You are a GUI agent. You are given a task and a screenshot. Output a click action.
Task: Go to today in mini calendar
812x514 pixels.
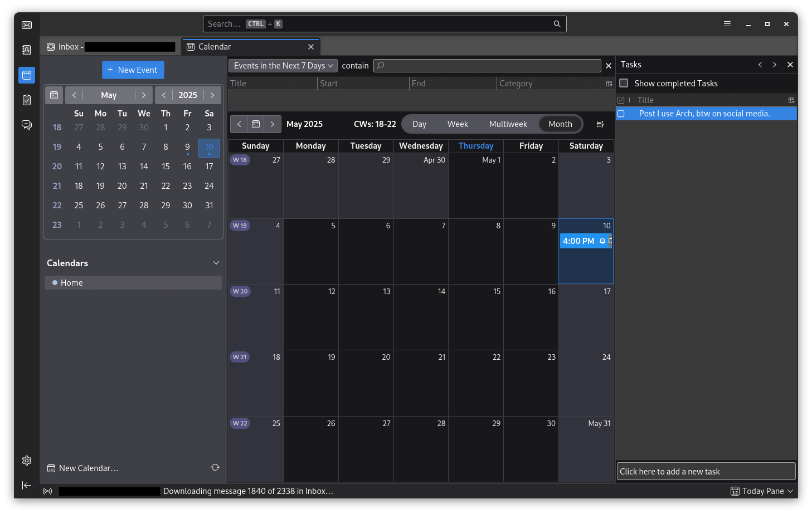(54, 95)
